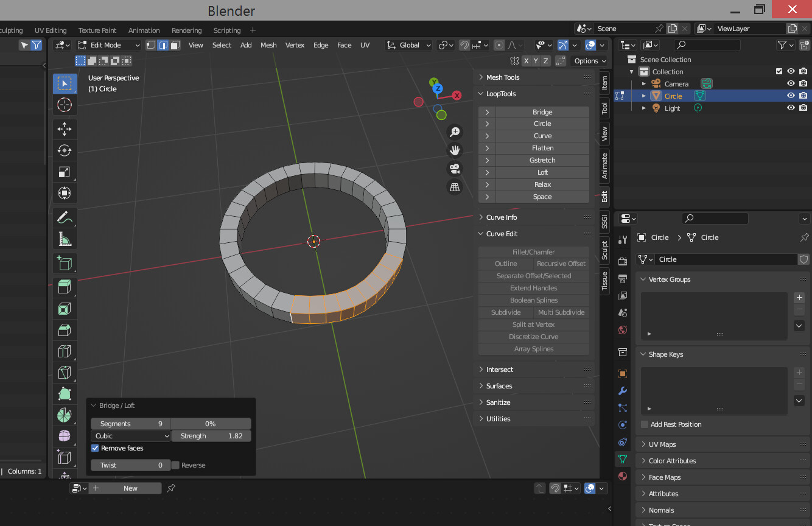
Task: Open the Cubic interpolation dropdown
Action: coord(131,436)
